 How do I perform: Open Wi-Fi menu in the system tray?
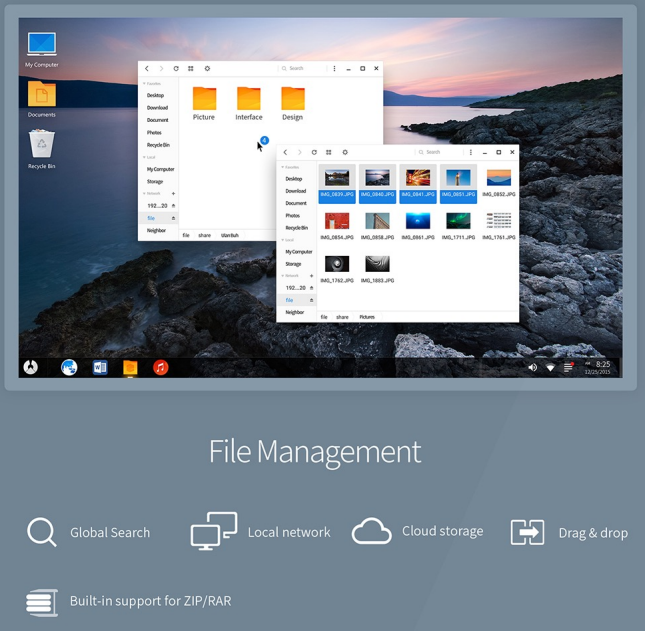point(550,367)
